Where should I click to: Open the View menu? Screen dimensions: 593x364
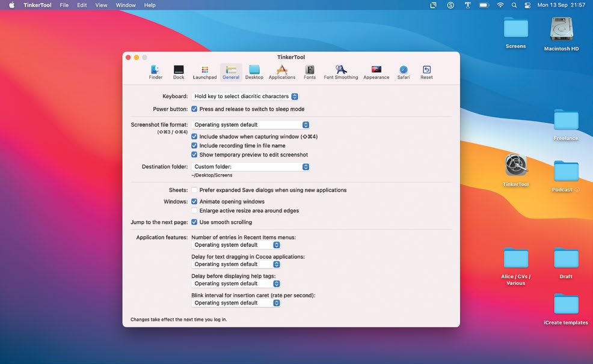point(101,5)
